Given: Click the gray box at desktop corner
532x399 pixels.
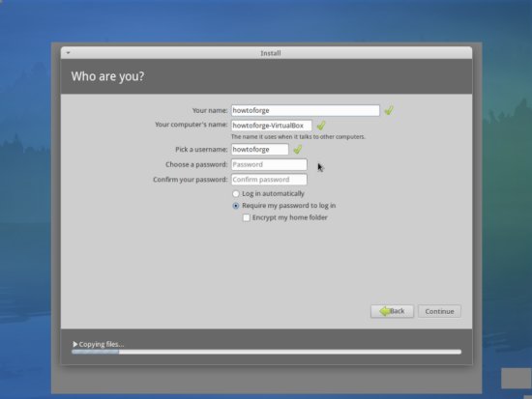Looking at the screenshot, I should pos(517,378).
